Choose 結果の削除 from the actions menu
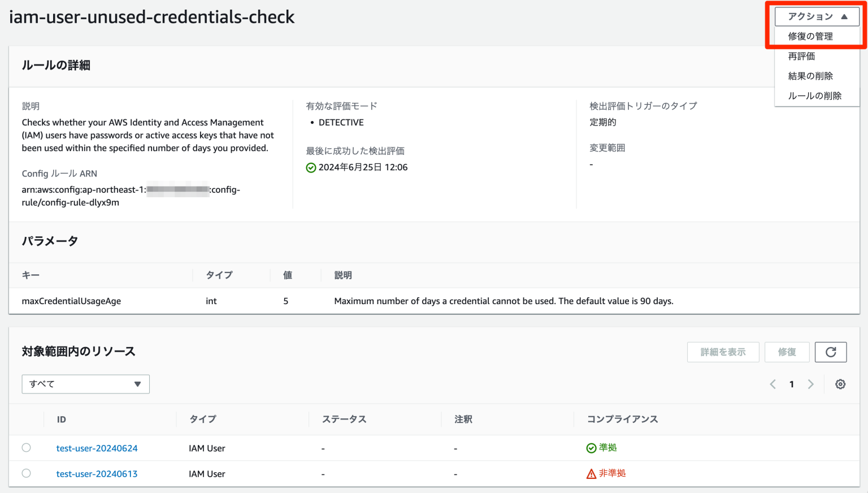 810,76
